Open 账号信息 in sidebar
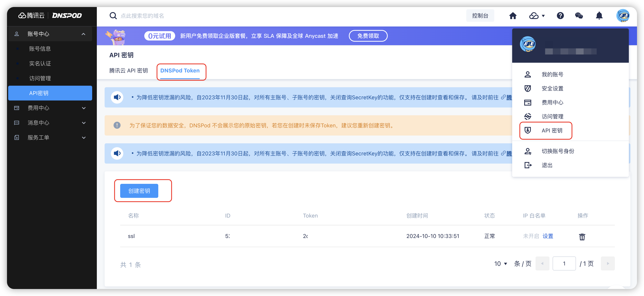Screen dimensions: 644x296 click(x=40, y=48)
